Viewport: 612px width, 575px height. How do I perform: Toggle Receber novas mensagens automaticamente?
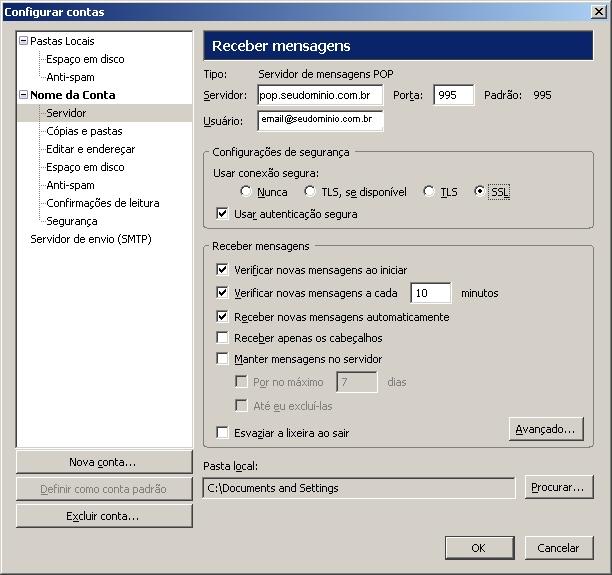(x=222, y=316)
